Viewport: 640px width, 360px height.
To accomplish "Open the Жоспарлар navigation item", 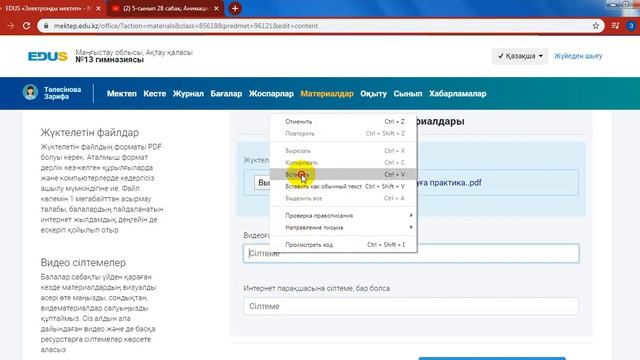I will [271, 93].
